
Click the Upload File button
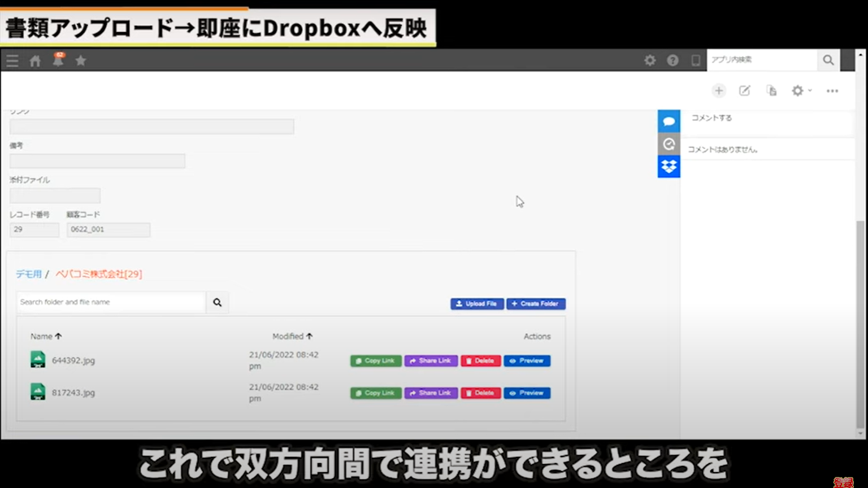pyautogui.click(x=477, y=304)
